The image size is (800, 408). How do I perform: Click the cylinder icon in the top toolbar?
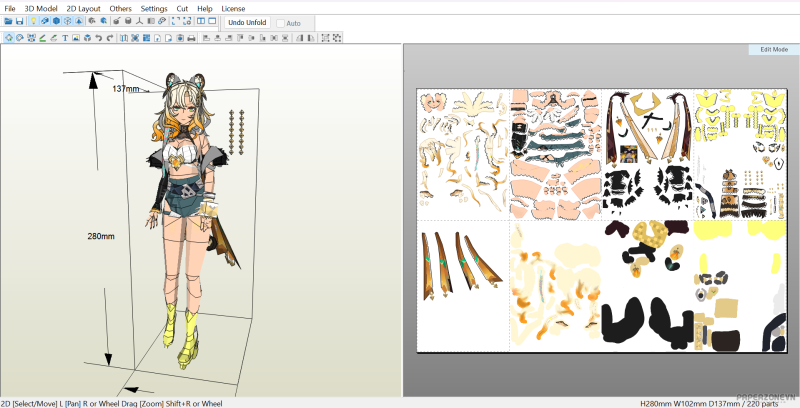[128, 21]
